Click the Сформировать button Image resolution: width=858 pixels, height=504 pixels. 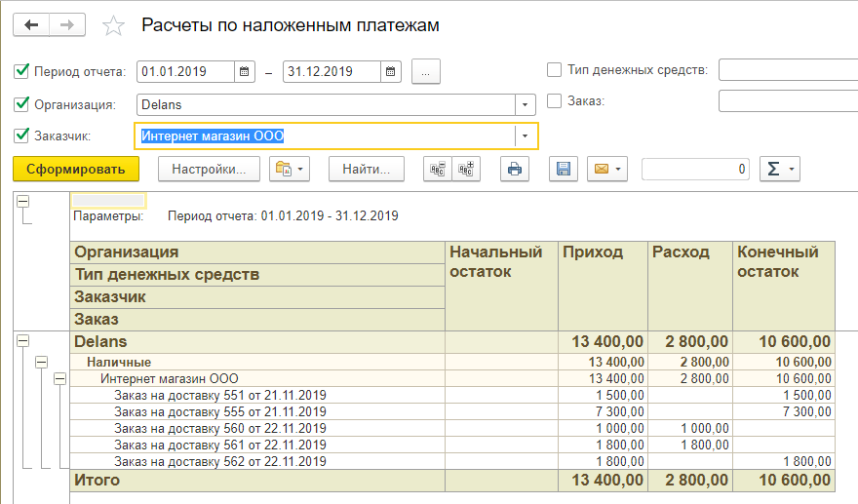(76, 169)
